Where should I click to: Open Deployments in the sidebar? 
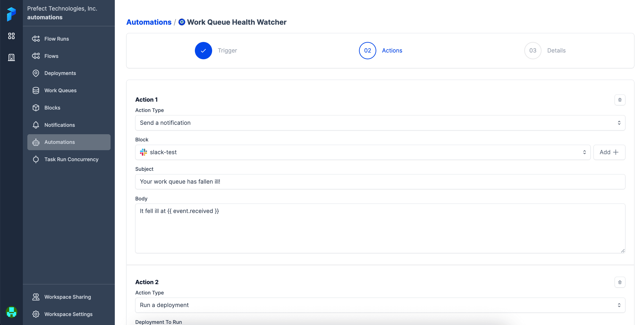click(60, 73)
